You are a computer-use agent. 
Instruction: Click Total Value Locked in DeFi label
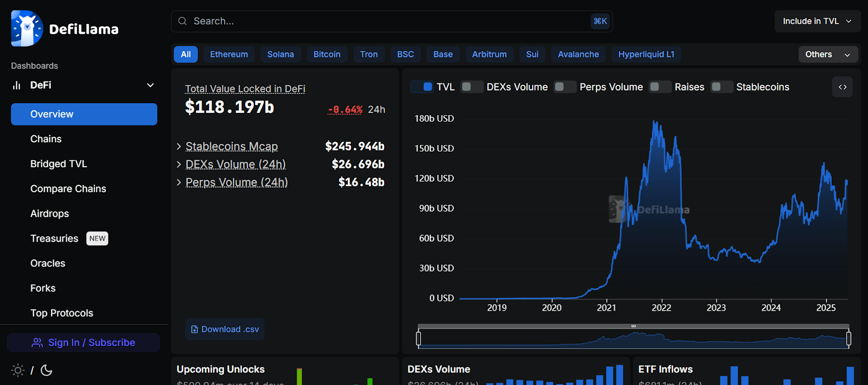245,89
